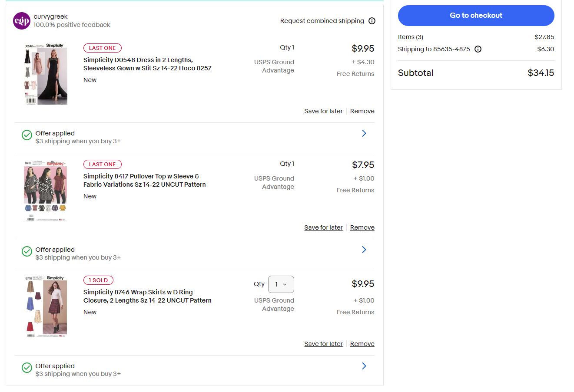Click the 1 SOLD badge on the 8746 Wrap Skirts

pyautogui.click(x=98, y=280)
